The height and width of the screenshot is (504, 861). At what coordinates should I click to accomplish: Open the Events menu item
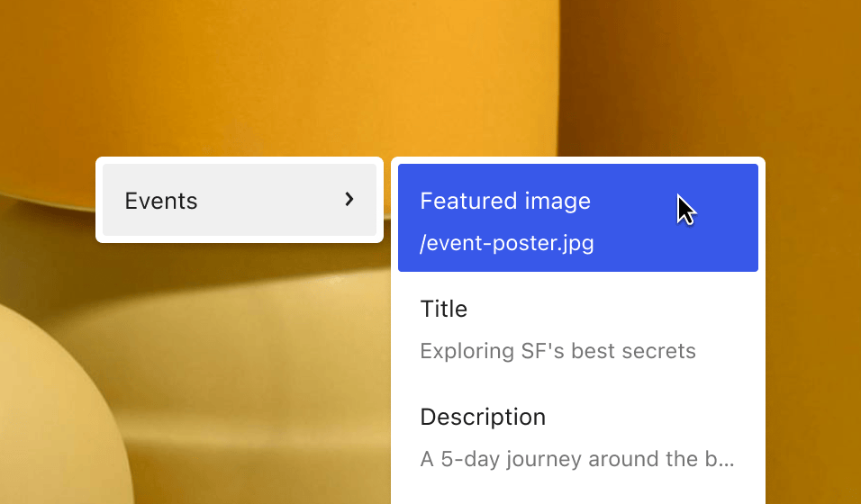pyautogui.click(x=239, y=200)
